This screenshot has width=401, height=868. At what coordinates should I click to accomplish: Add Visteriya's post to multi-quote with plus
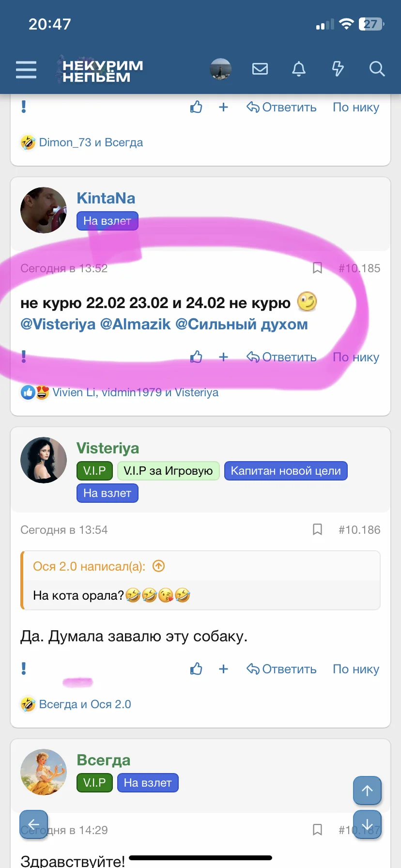pyautogui.click(x=223, y=669)
